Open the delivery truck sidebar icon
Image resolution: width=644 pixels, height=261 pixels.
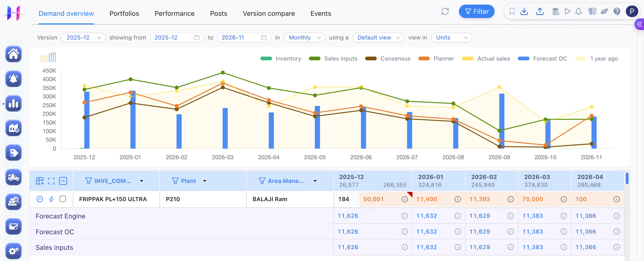(x=14, y=177)
